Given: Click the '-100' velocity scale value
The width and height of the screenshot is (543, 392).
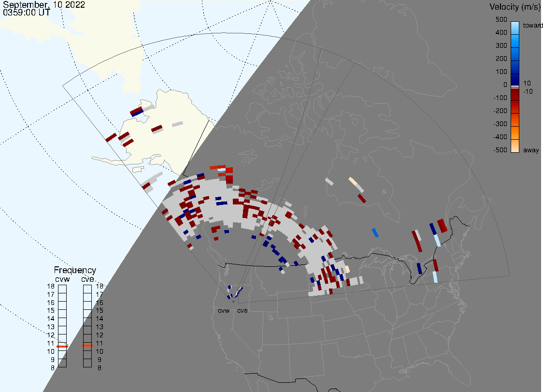Looking at the screenshot, I should click(500, 98).
